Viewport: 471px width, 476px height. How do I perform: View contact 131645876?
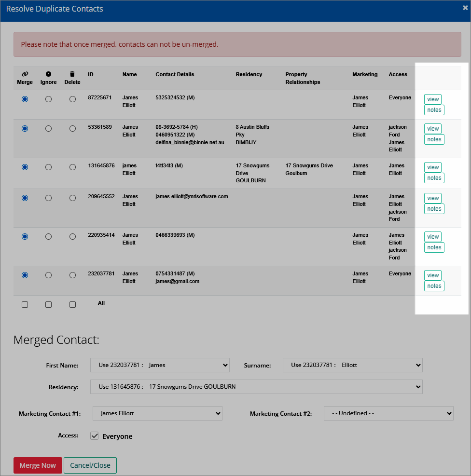click(433, 167)
